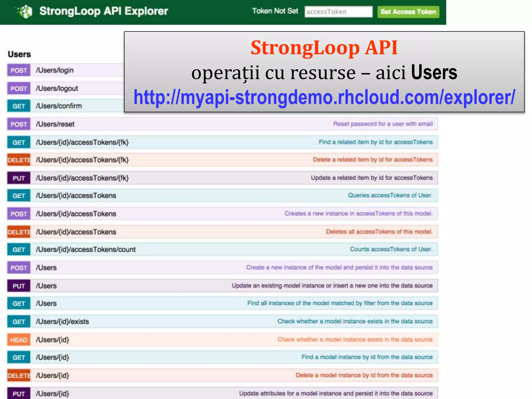Click the POST badge for /Users/reset
532x399 pixels.
click(x=19, y=124)
